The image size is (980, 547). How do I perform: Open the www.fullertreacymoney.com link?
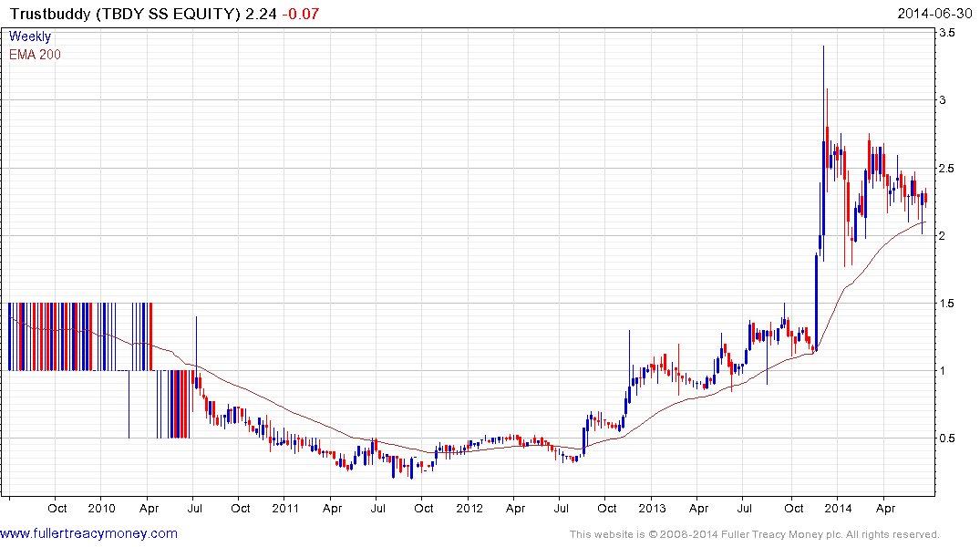click(88, 533)
